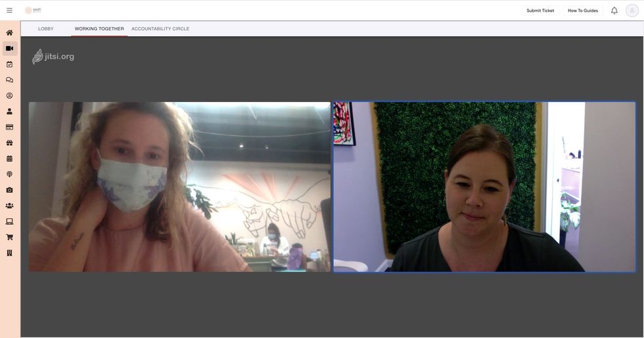Open chat bubbles in sidebar
This screenshot has height=338, width=644.
coord(9,80)
